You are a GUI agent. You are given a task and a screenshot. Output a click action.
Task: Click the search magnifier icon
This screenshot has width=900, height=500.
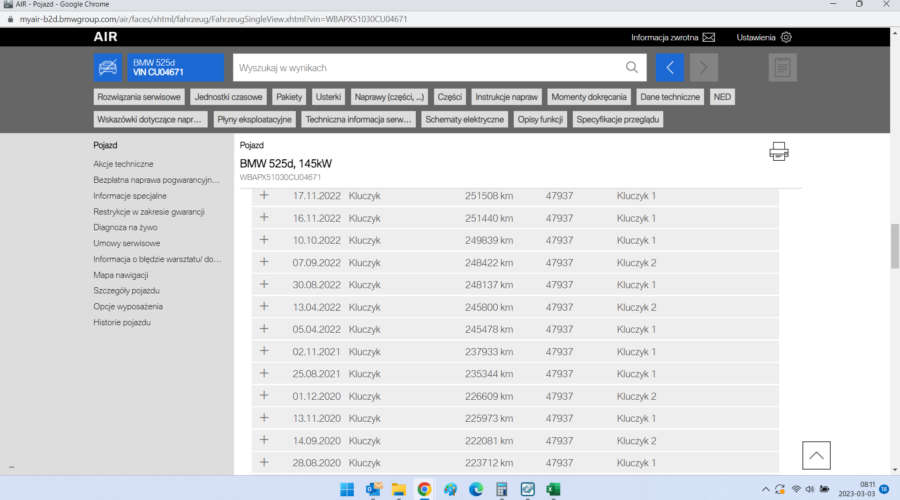click(x=632, y=68)
